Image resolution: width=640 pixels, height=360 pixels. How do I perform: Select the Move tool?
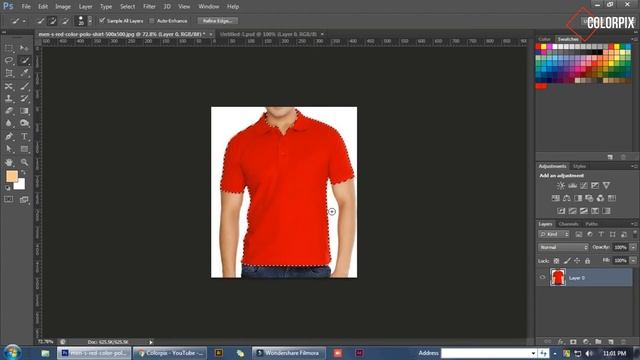tap(24, 48)
